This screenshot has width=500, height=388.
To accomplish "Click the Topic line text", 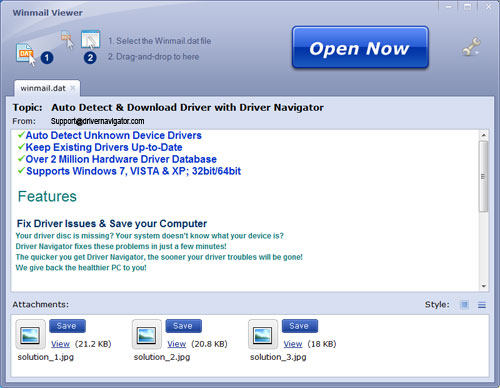I will [x=187, y=107].
